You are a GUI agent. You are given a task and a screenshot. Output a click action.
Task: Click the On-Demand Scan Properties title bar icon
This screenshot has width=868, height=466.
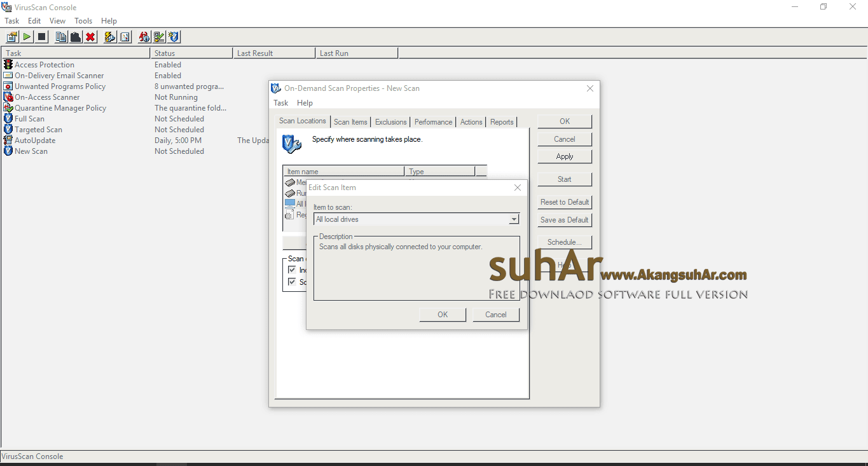pyautogui.click(x=276, y=88)
